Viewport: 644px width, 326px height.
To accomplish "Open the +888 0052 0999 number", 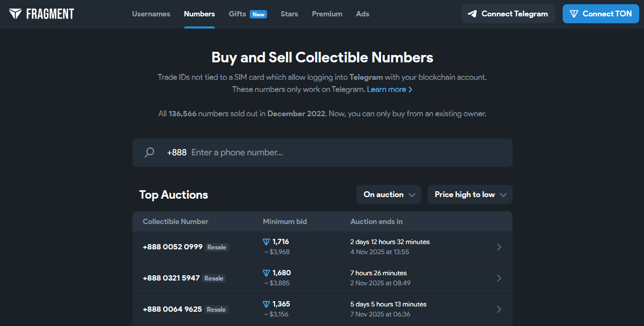I will (x=173, y=247).
